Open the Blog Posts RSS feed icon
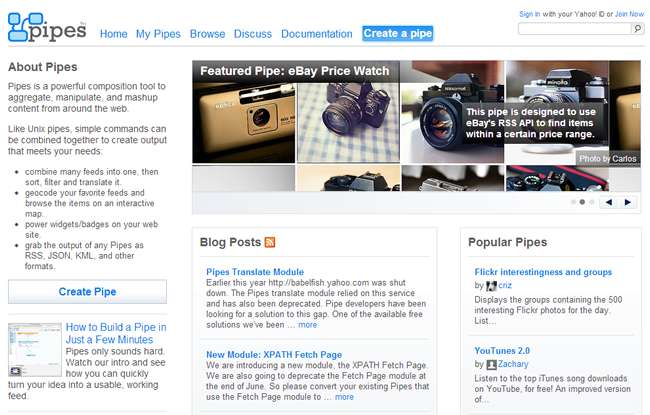 tap(270, 242)
